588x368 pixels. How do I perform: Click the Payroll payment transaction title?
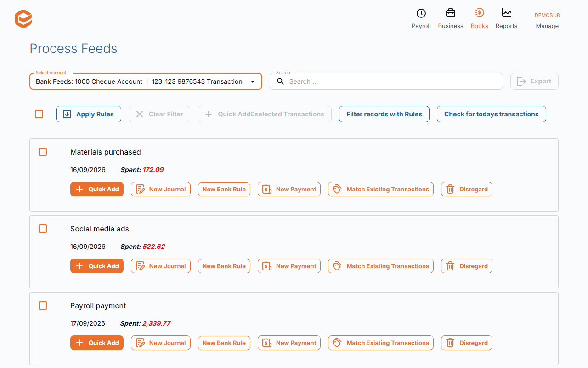pyautogui.click(x=98, y=305)
